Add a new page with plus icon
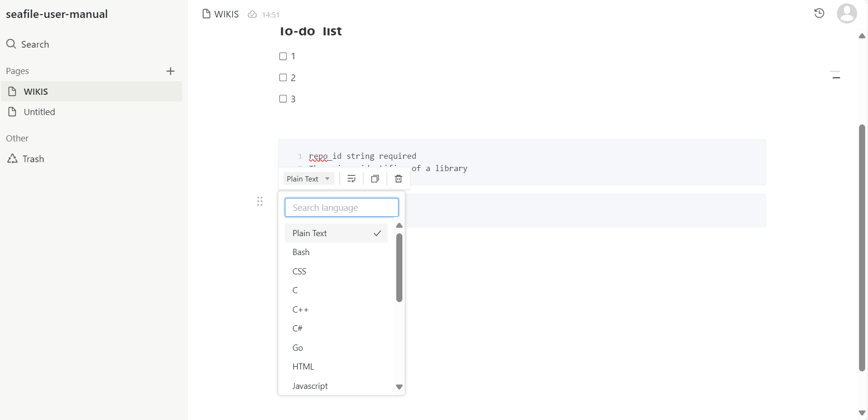This screenshot has width=868, height=420. [x=171, y=71]
